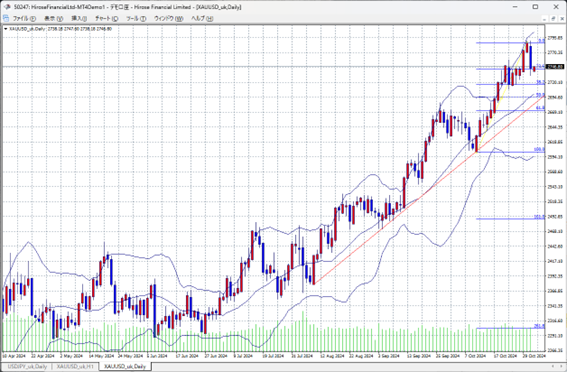Maximize the MT4 application window
Screen dimensions: 567x372
536,7
